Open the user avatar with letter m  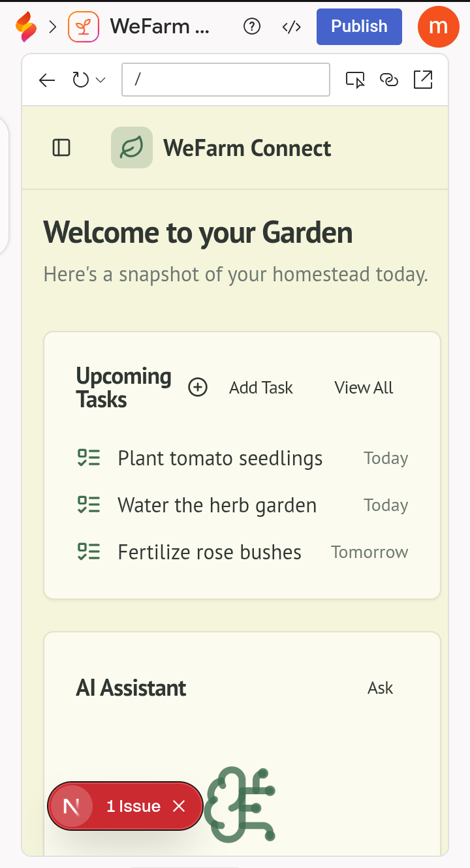pos(439,27)
